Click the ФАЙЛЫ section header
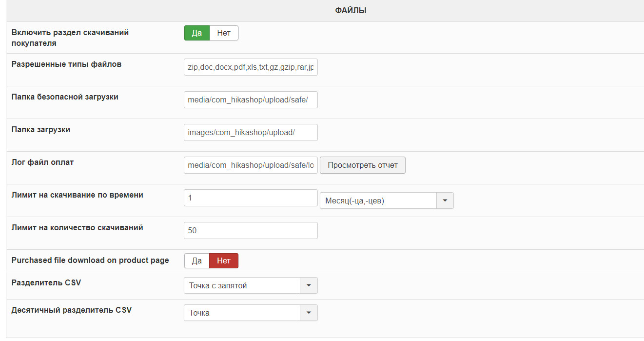 click(351, 11)
